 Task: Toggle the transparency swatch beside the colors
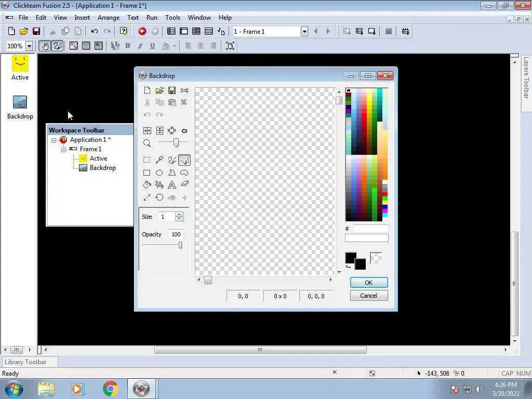pos(376,258)
